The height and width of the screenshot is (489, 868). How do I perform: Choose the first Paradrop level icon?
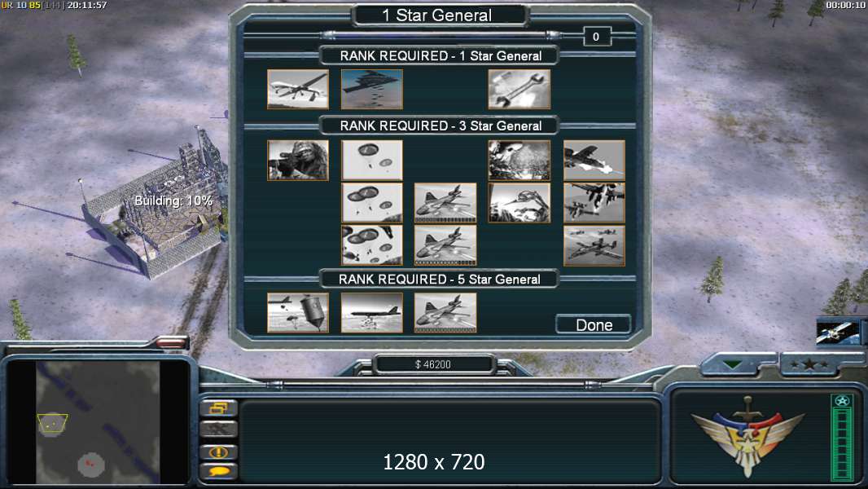[372, 160]
